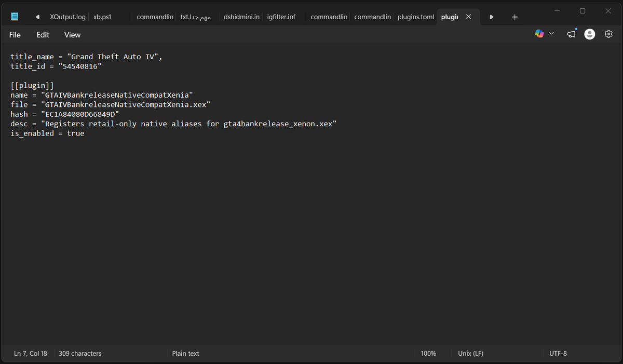Click the hash "EC1A84080D66849D" line
Image resolution: width=623 pixels, height=364 pixels.
[x=65, y=114]
